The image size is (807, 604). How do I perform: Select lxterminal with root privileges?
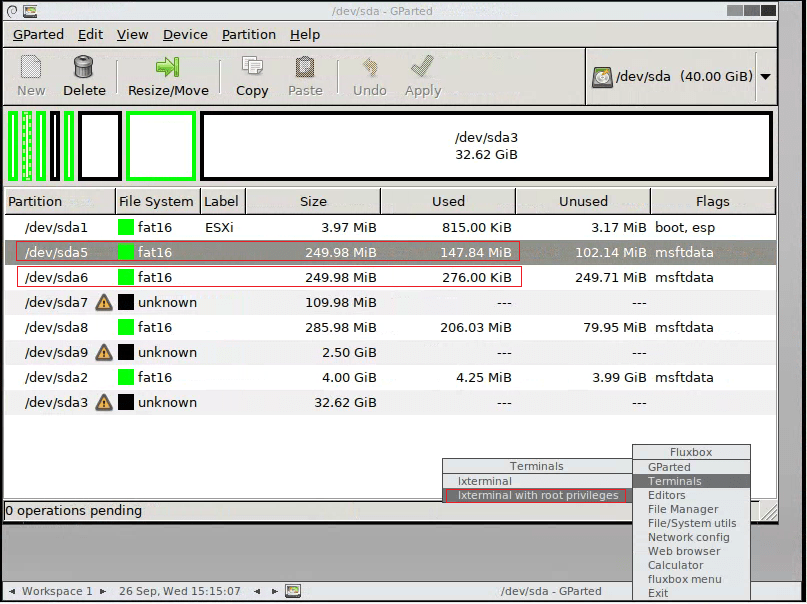pos(536,495)
